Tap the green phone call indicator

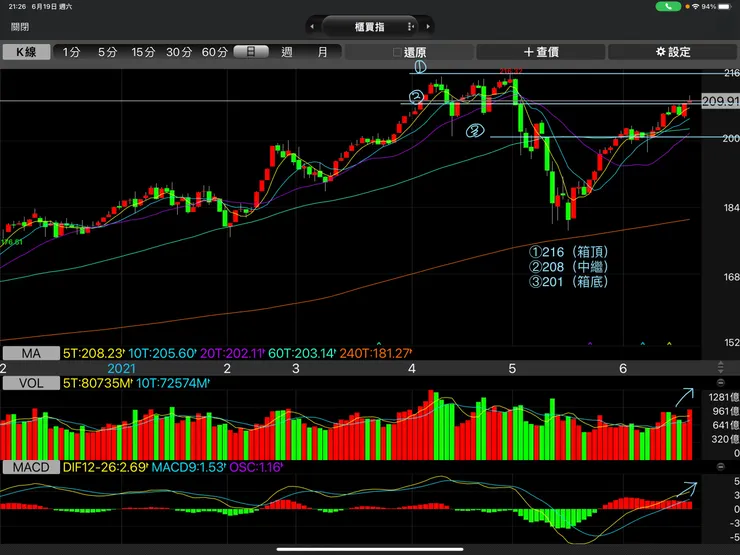point(668,7)
